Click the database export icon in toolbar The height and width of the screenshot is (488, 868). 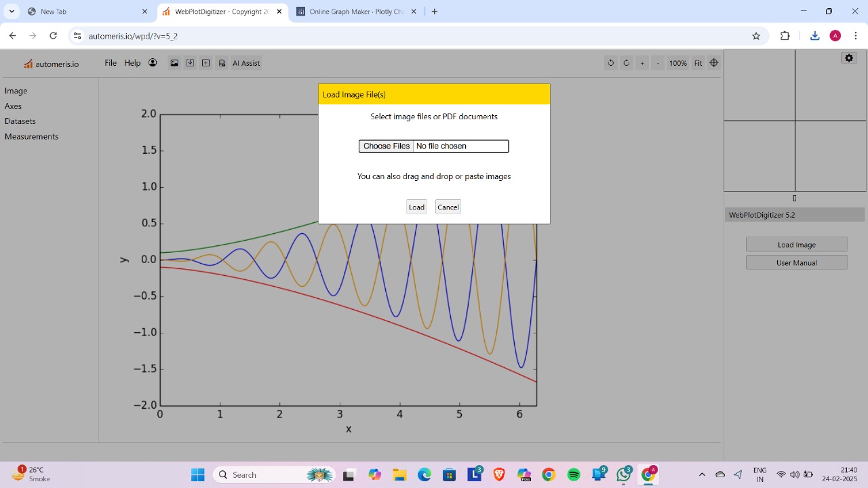coord(222,62)
